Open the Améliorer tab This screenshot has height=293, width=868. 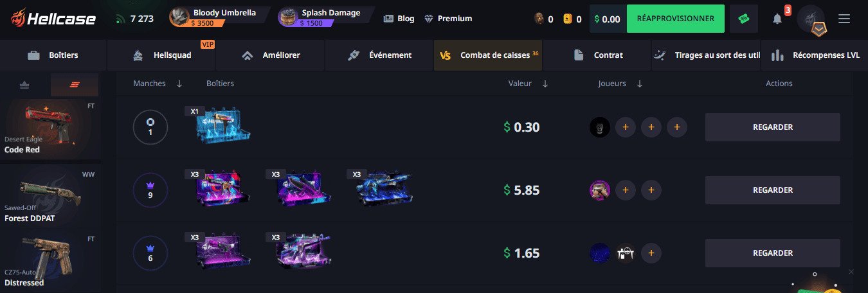pyautogui.click(x=270, y=55)
